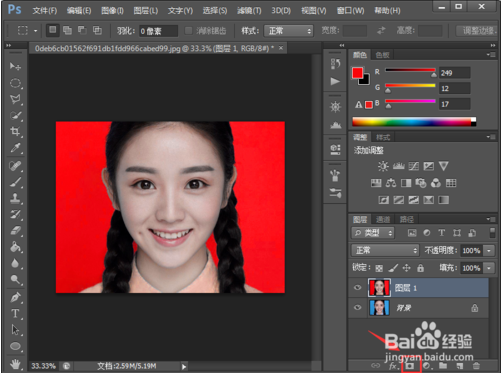This screenshot has height=373, width=501.
Task: Click the Add Layer Mask icon
Action: click(x=410, y=366)
